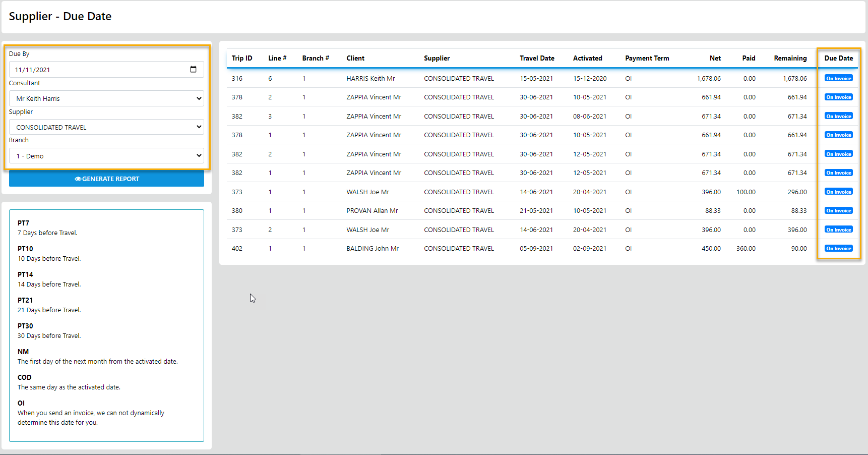Screen dimensions: 868x455
Task: Click On Invoice badge for trip 402
Action: [838, 248]
